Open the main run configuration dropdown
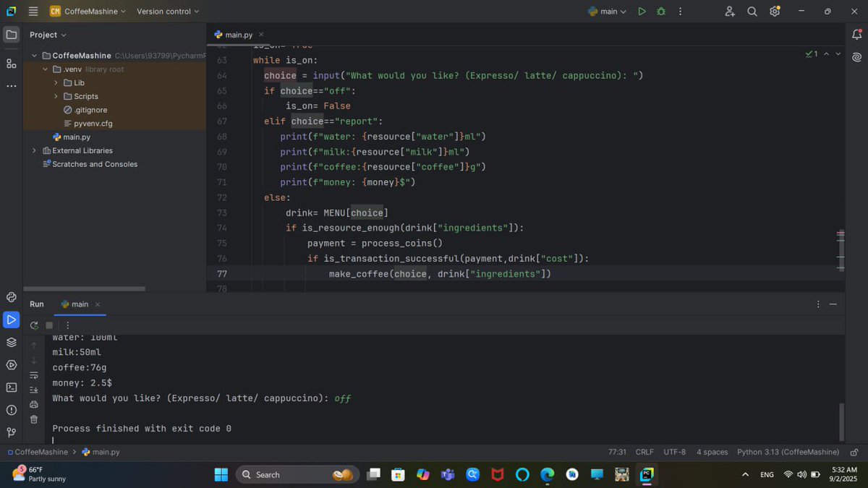 click(608, 12)
